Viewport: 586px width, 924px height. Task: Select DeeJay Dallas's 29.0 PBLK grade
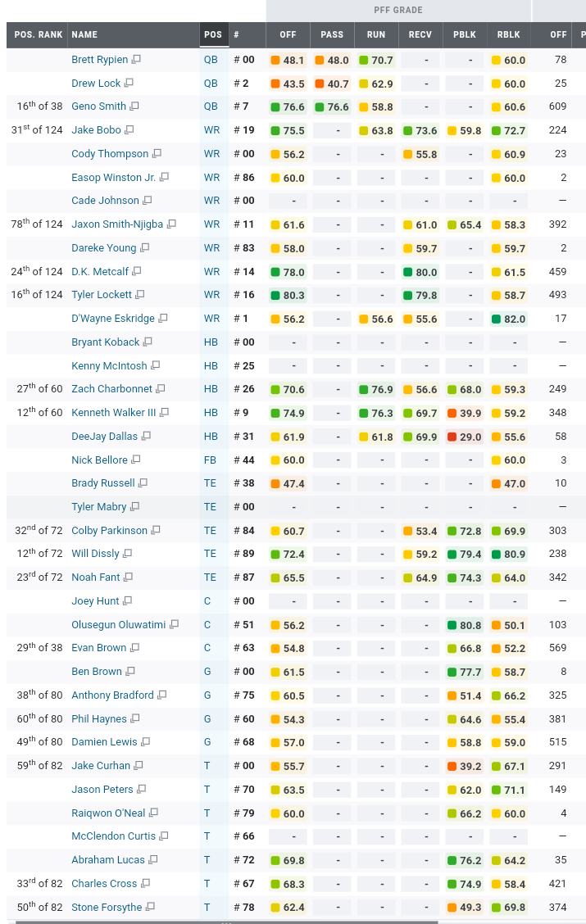465,437
